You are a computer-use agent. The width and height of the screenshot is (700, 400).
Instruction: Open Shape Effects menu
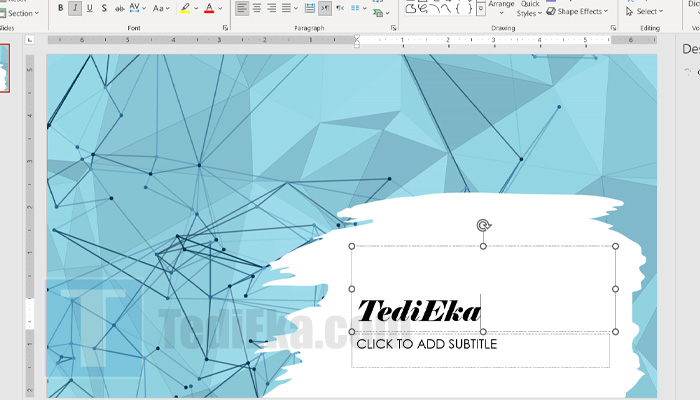tap(578, 11)
